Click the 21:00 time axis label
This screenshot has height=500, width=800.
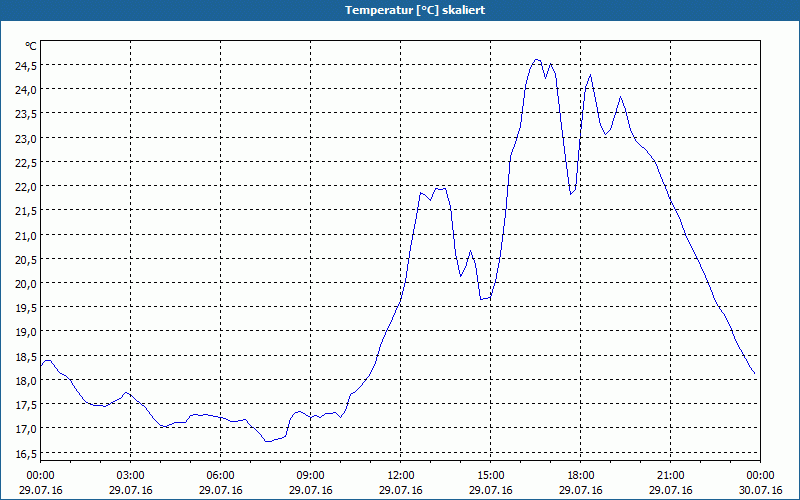pos(671,475)
